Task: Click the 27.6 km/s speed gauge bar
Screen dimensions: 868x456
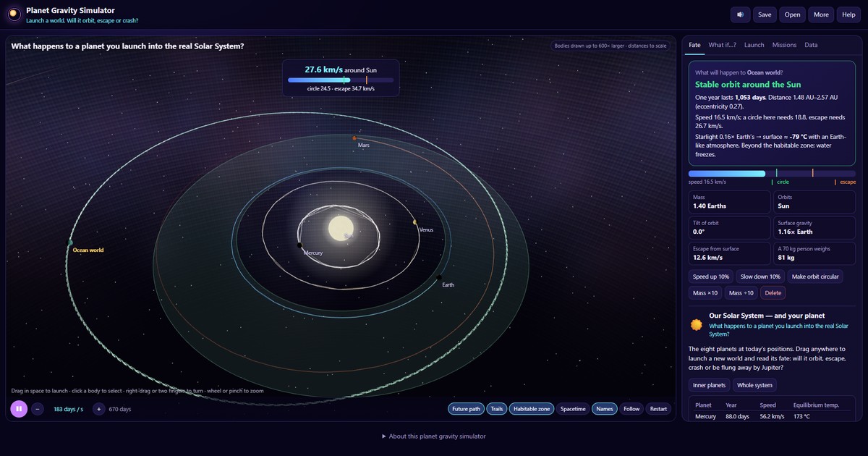Action: (341, 80)
